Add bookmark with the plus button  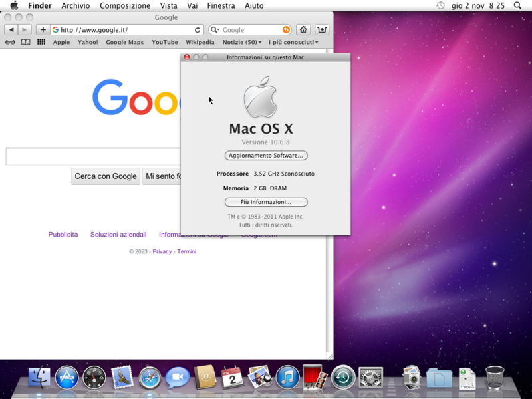pos(43,30)
